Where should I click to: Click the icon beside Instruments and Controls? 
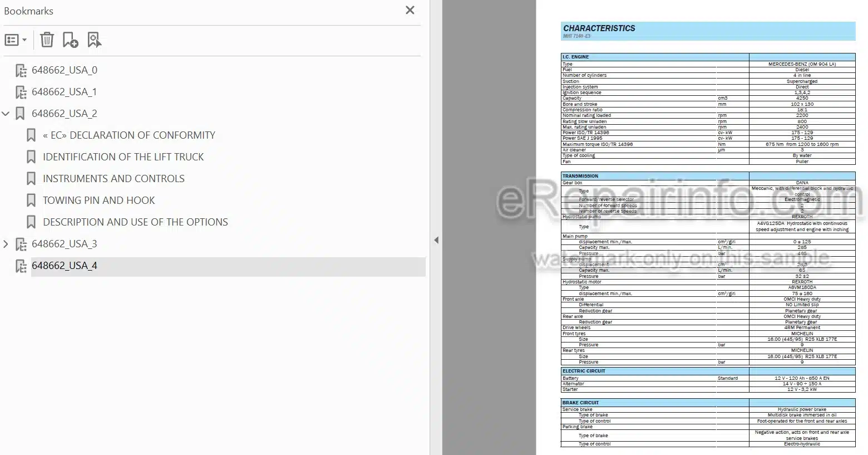[31, 179]
